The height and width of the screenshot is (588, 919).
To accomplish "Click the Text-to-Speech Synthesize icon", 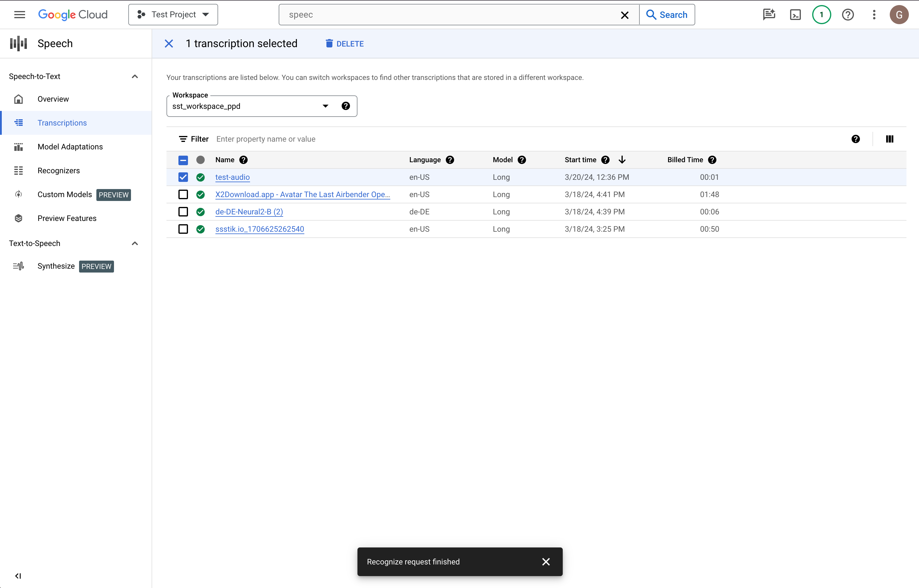I will pos(18,267).
